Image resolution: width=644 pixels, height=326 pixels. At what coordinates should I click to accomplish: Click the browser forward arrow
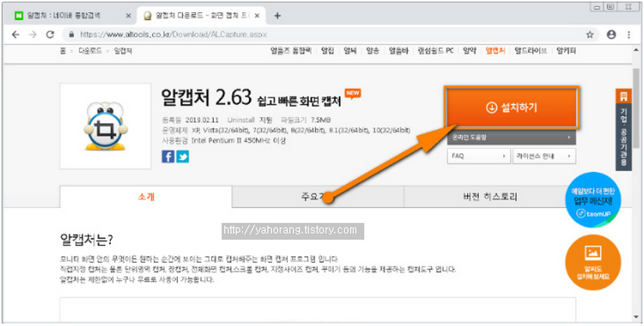(33, 34)
